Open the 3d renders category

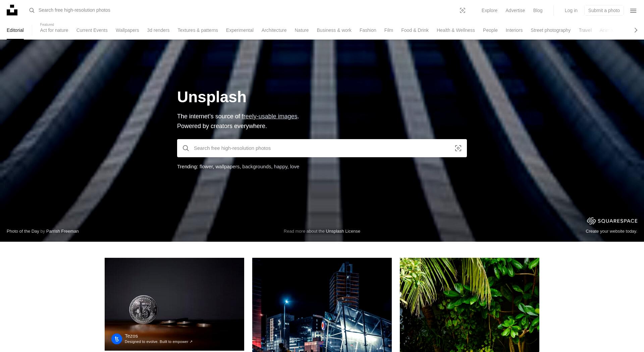(x=158, y=30)
